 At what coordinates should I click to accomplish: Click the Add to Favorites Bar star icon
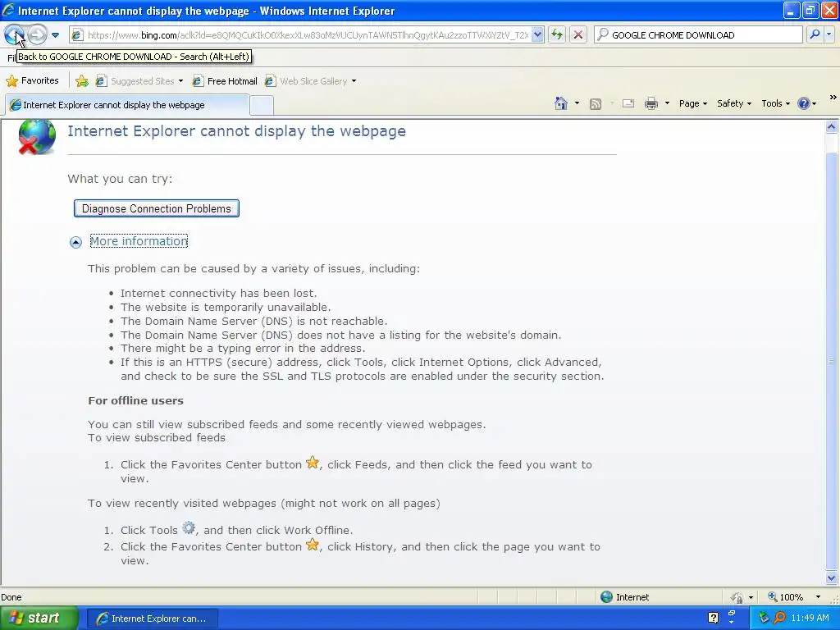[x=82, y=81]
